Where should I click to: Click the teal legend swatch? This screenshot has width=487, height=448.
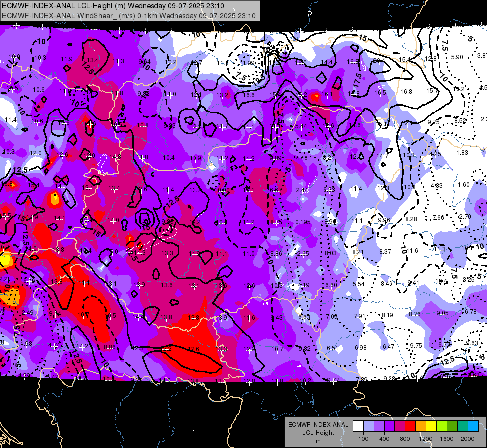pos(463,426)
